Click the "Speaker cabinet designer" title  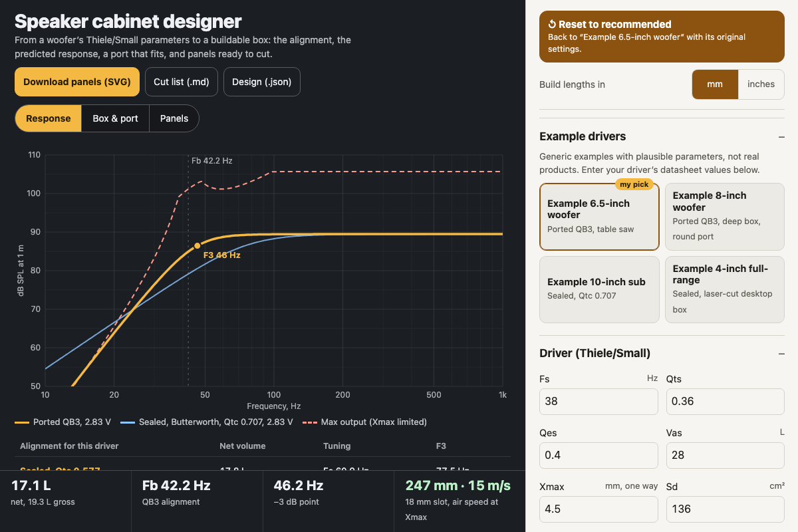click(128, 21)
